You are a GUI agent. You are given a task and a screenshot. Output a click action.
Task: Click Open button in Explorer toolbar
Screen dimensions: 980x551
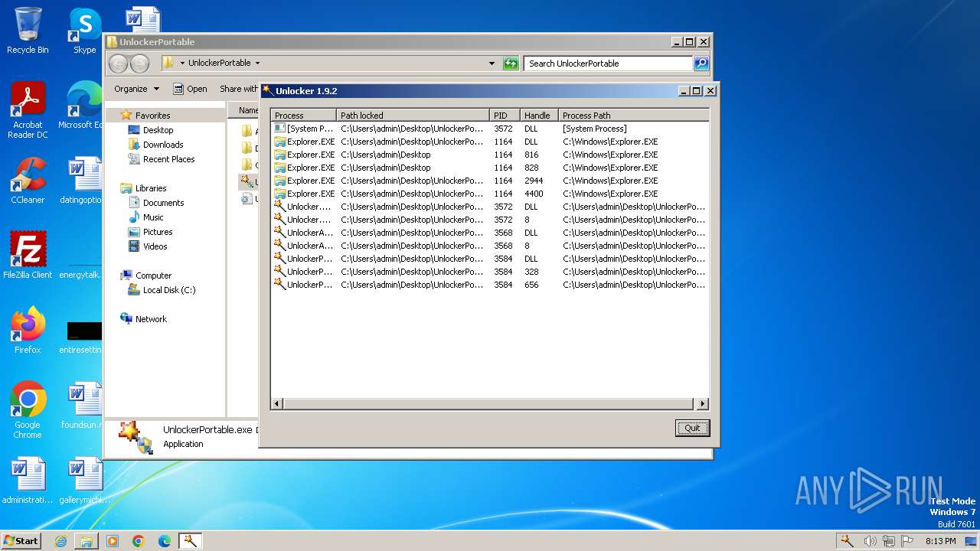[x=190, y=89]
